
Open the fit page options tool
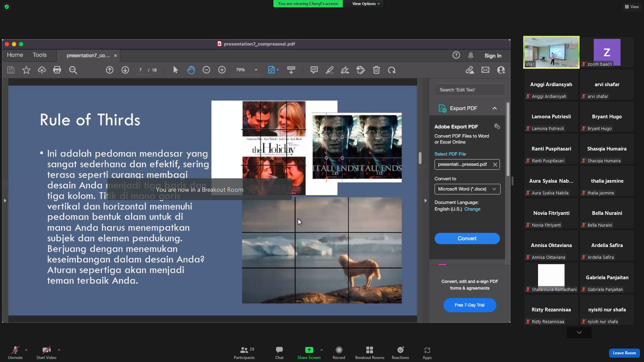click(x=273, y=70)
